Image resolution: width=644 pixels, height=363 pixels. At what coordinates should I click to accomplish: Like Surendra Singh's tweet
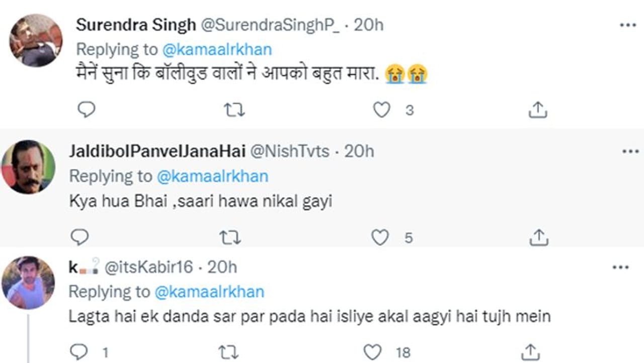tap(382, 110)
